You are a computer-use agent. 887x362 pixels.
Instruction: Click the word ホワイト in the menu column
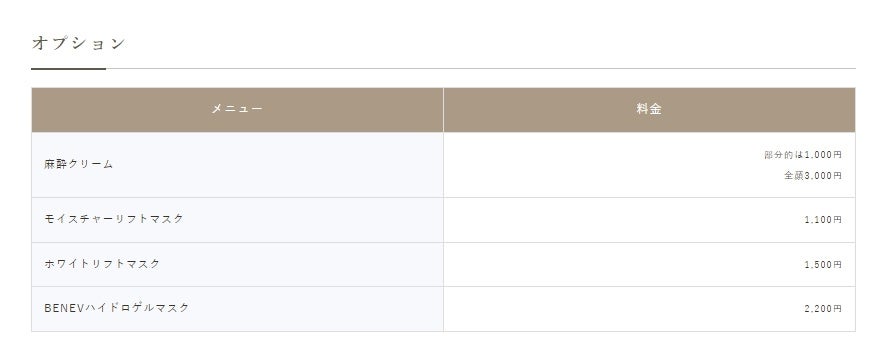pos(67,264)
